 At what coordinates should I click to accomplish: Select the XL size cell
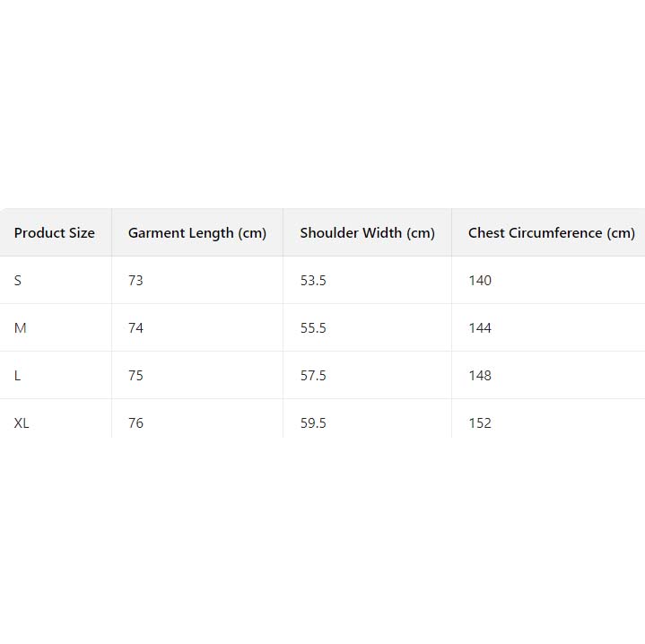22,423
